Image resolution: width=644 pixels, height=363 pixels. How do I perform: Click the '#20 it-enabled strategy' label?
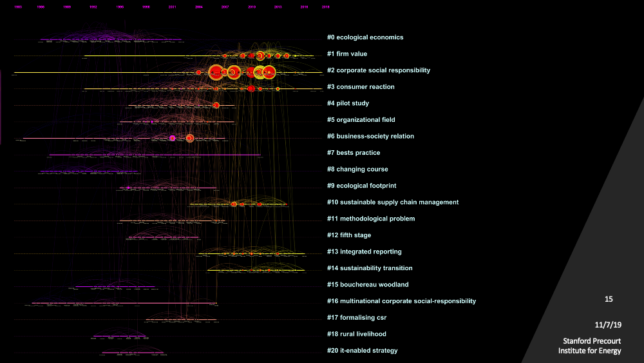pos(362,351)
